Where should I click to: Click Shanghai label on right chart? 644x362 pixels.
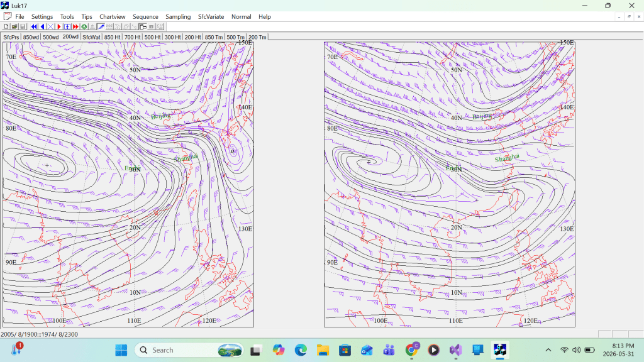[507, 157]
